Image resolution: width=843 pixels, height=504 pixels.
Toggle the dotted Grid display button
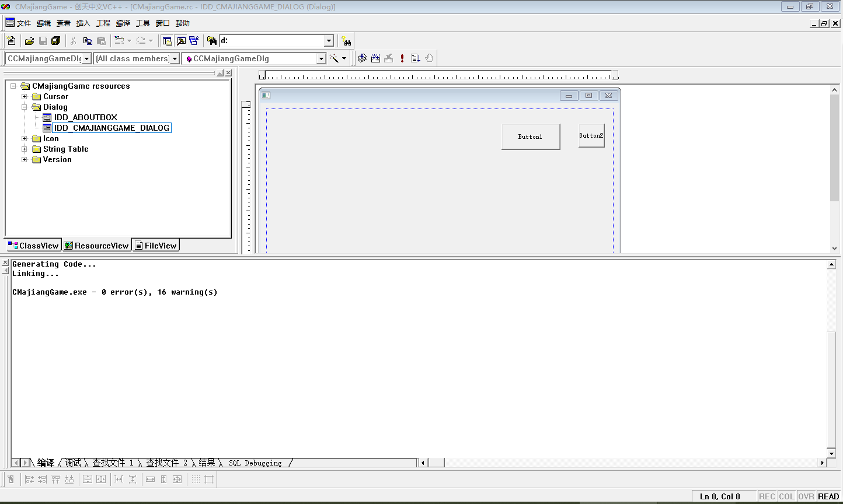tap(196, 479)
